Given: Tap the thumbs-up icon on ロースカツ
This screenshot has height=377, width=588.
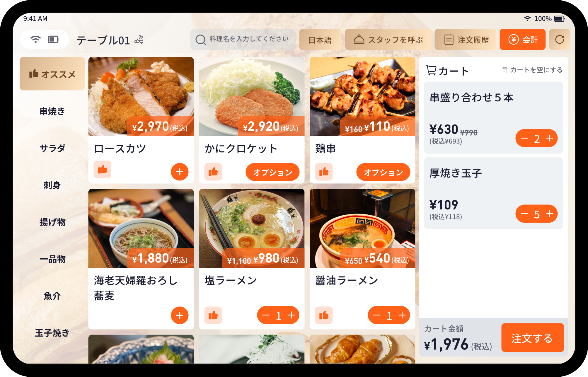Looking at the screenshot, I should (x=102, y=169).
